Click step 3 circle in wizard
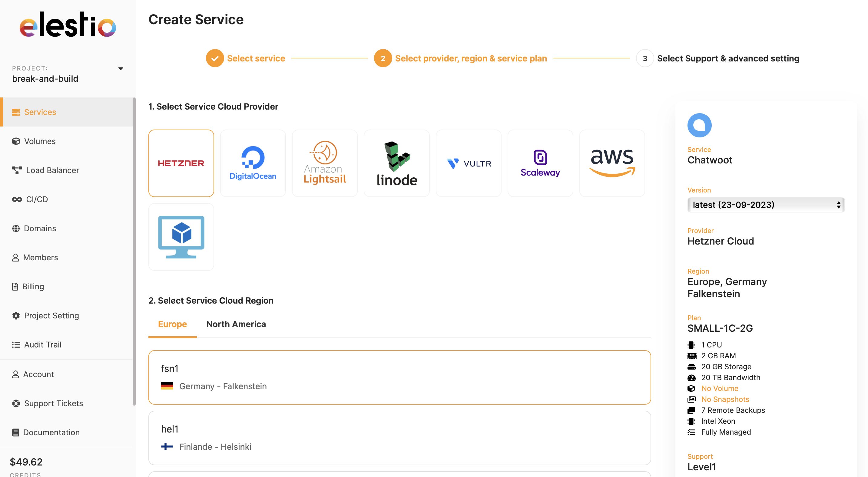Viewport: 868px width, 477px height. point(644,58)
